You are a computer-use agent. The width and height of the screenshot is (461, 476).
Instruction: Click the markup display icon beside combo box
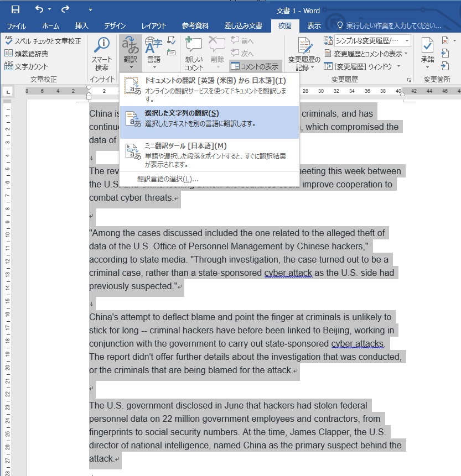click(328, 40)
